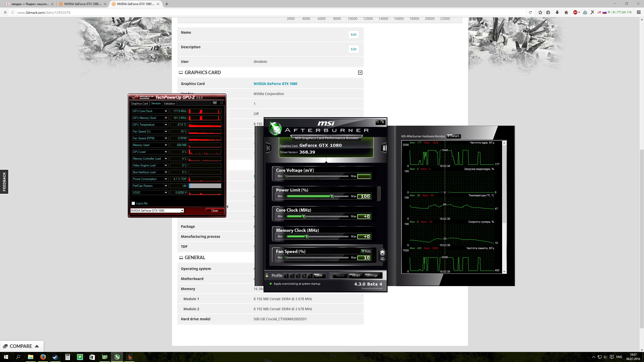The width and height of the screenshot is (644, 362).
Task: Toggle the fan speed Auto button
Action: [366, 251]
